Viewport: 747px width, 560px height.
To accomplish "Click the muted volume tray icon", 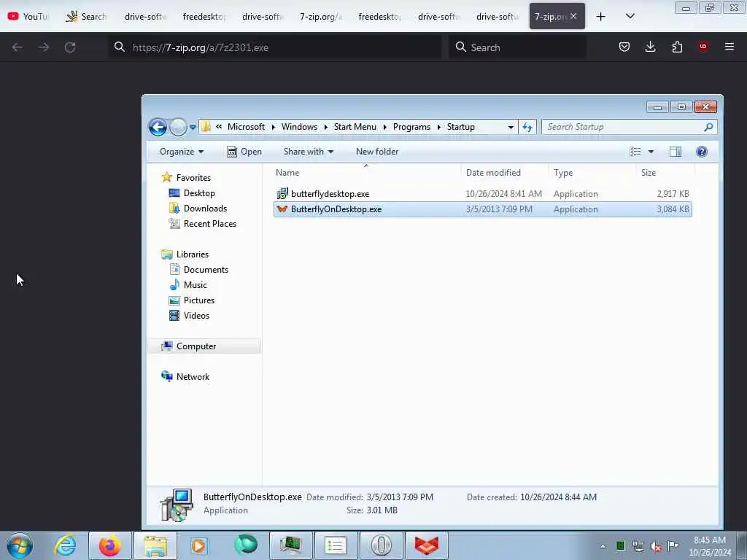I will tap(656, 546).
